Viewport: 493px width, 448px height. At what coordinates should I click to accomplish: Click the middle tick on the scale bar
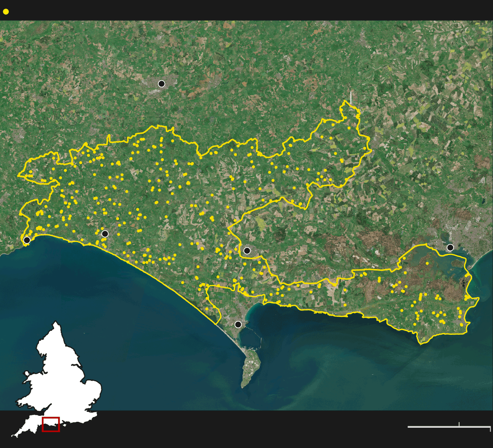click(459, 425)
